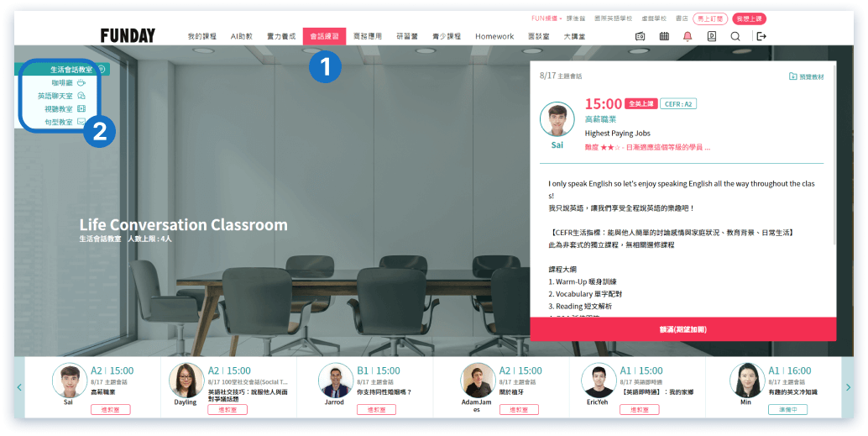
Task: Go to Homework in the navigation
Action: click(x=494, y=36)
